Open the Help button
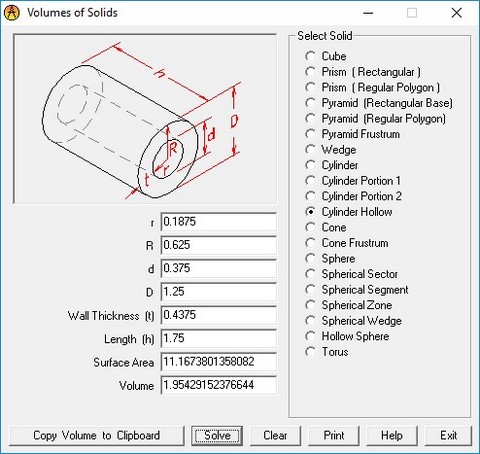The width and height of the screenshot is (480, 454). coord(392,435)
